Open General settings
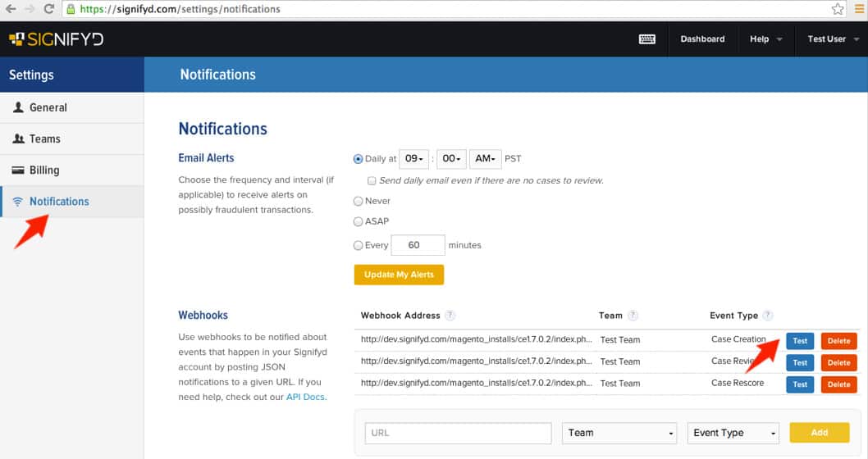Image resolution: width=868 pixels, height=459 pixels. click(x=72, y=108)
